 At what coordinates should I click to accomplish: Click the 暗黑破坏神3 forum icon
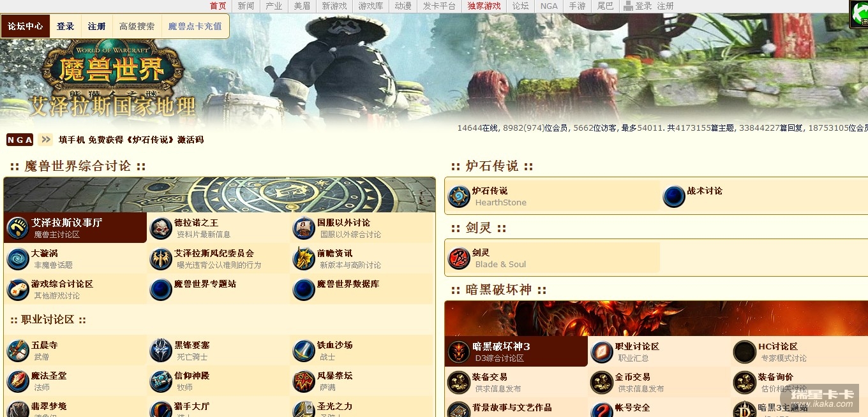[459, 351]
